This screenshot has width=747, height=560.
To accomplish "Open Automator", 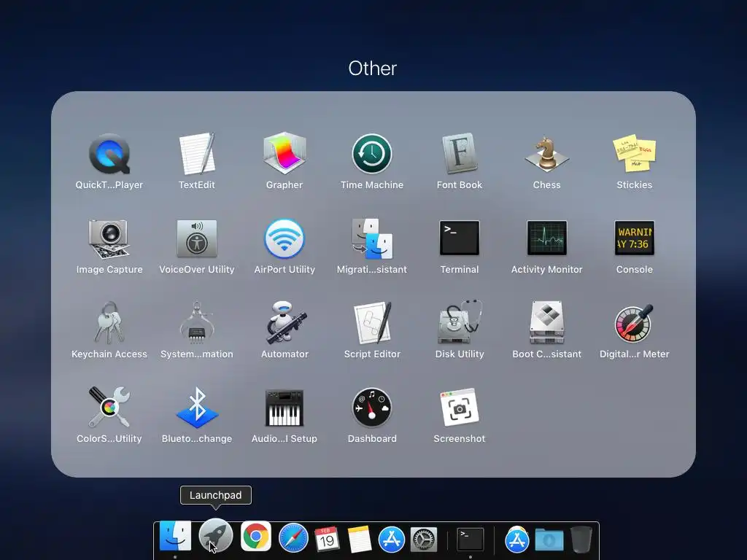I will pos(285,322).
